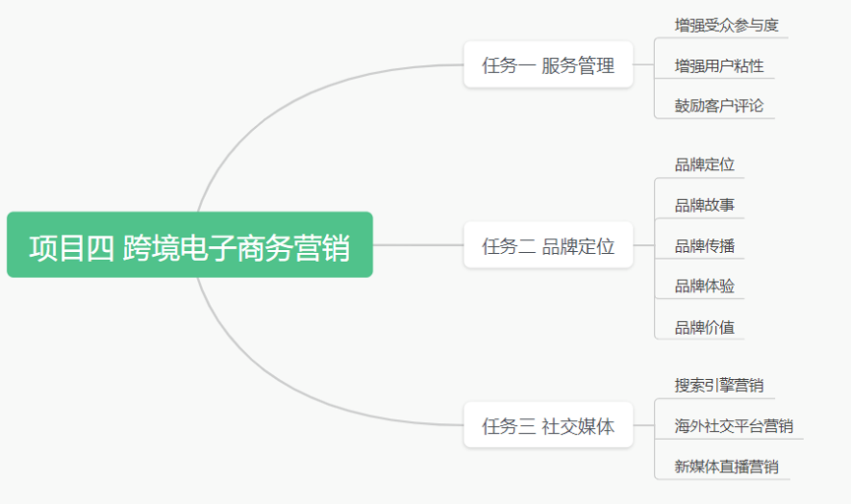Click the 新媒体直播营销 leaf node

coord(726,467)
